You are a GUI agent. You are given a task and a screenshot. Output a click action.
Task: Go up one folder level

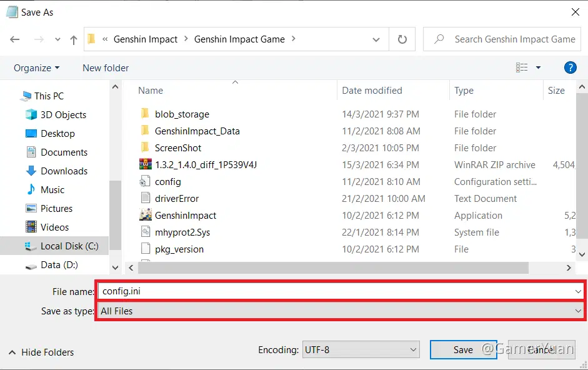click(73, 39)
